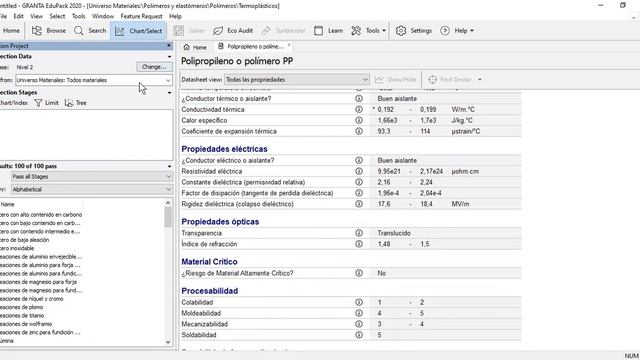The image size is (640, 360).
Task: Open the Tools toolbar dropdown
Action: (369, 31)
